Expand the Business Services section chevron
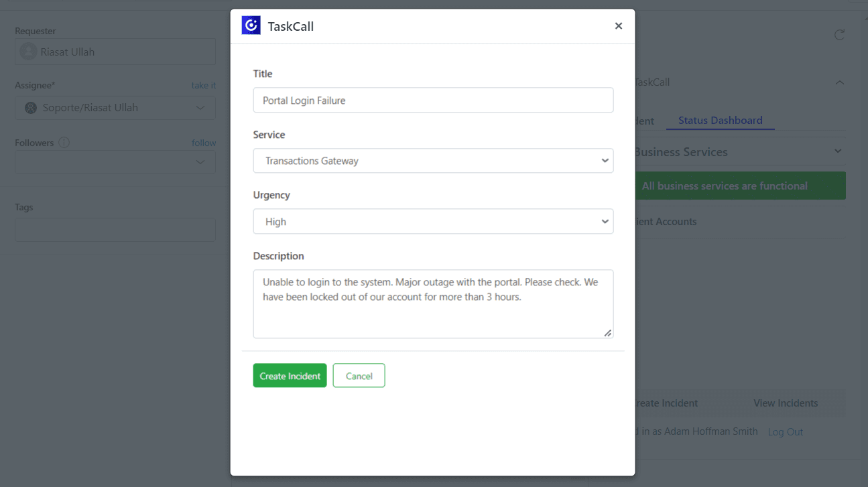This screenshot has width=868, height=487. [x=838, y=151]
